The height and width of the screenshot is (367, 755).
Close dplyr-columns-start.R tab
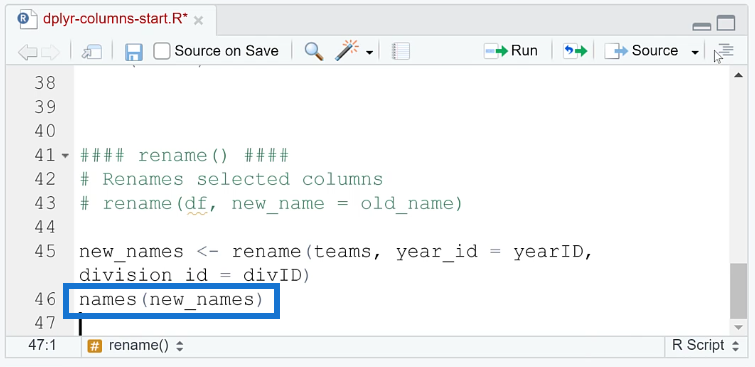[x=198, y=20]
